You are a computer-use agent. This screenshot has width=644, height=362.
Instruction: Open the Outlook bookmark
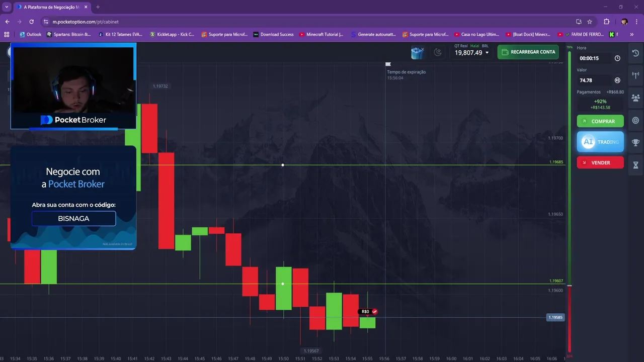coord(30,35)
